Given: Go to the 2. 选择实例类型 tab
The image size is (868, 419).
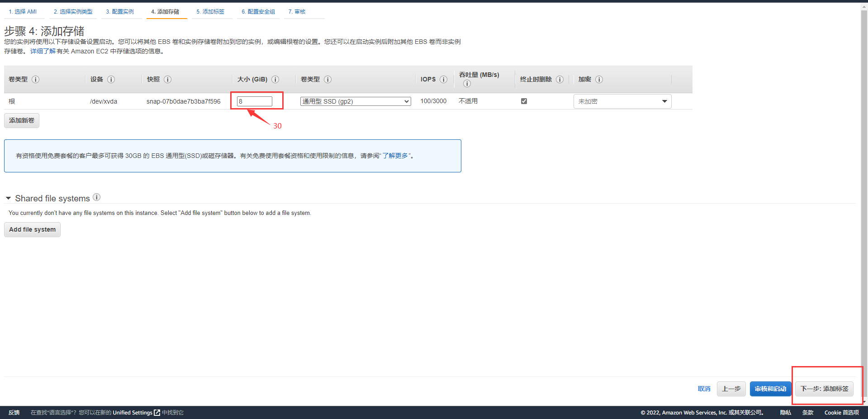Looking at the screenshot, I should point(73,12).
